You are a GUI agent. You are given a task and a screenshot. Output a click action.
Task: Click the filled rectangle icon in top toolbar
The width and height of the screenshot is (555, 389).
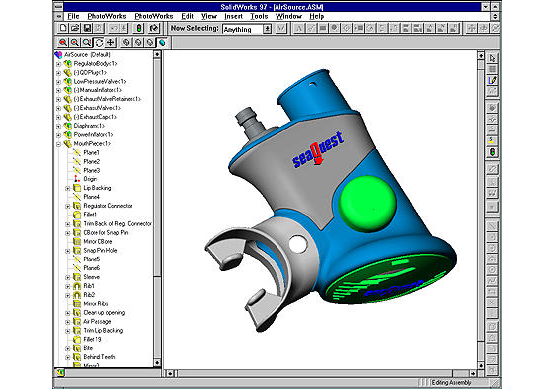click(323, 28)
